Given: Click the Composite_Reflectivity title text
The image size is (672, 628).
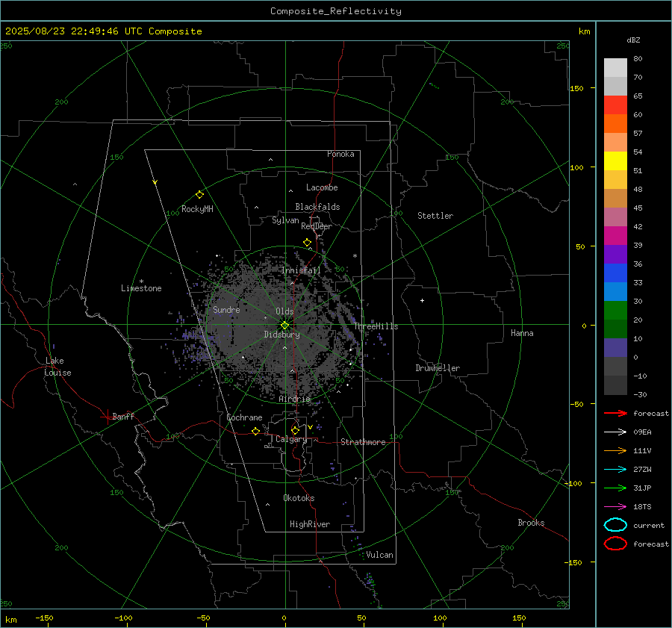Looking at the screenshot, I should pyautogui.click(x=336, y=11).
